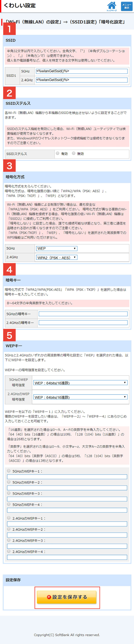Focus the 5GHz encryption key field
This screenshot has width=134, height=644.
coord(83,314)
